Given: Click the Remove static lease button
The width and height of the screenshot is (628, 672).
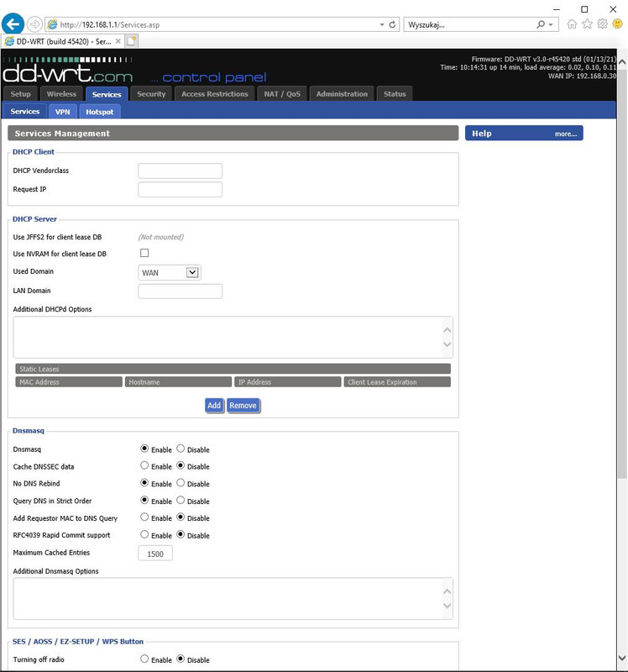Looking at the screenshot, I should [x=243, y=406].
